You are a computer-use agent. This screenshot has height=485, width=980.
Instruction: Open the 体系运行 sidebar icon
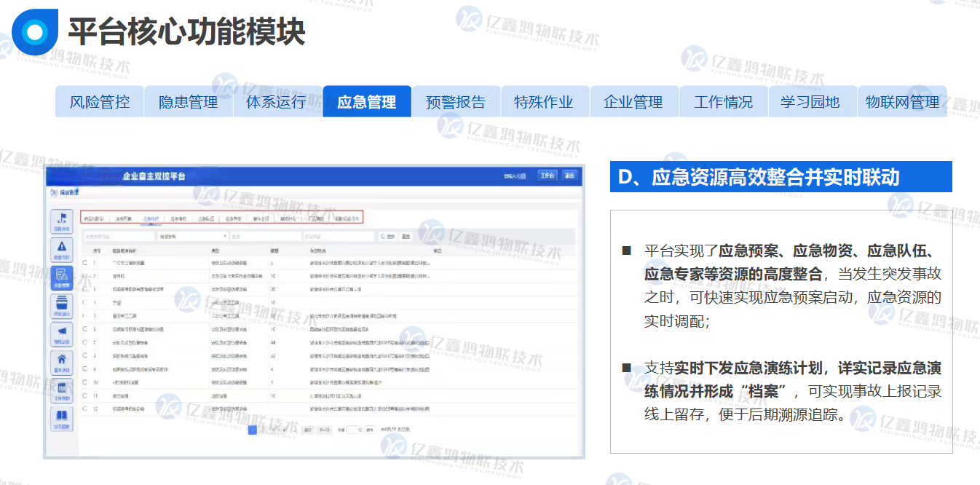point(62,307)
